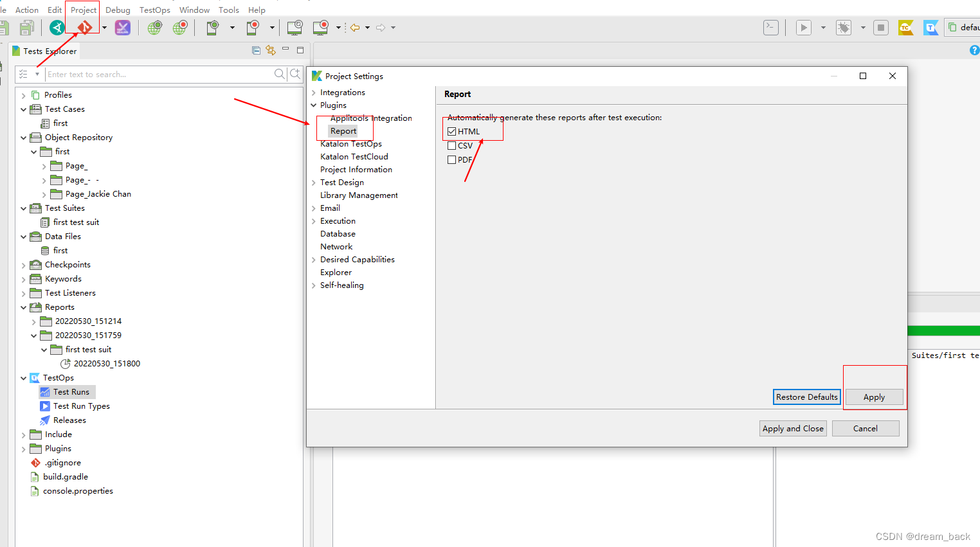Open the TestCloud yellow TC icon
This screenshot has height=547, width=980.
[905, 28]
